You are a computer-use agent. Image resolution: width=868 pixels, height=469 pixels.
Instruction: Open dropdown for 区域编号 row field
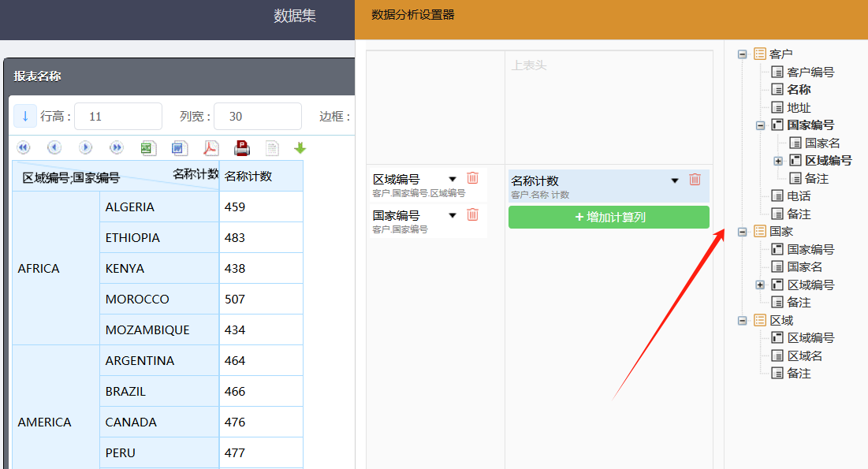pyautogui.click(x=453, y=180)
